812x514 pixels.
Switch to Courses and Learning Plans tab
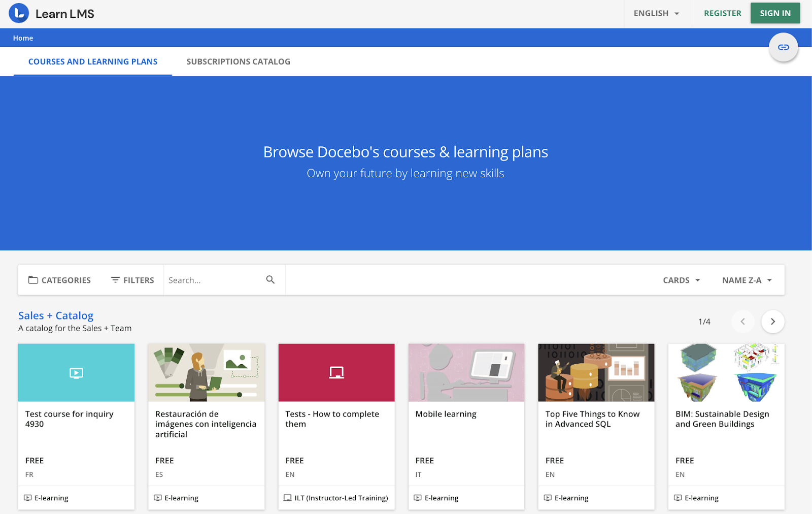coord(93,61)
